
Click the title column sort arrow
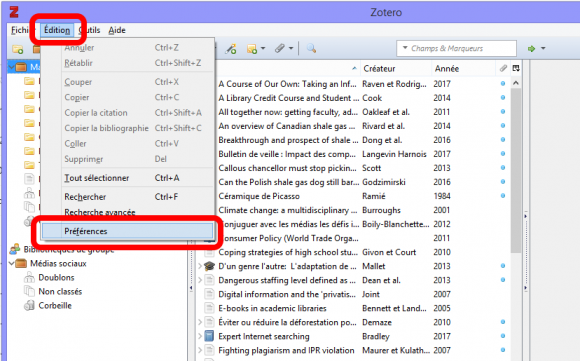(x=354, y=68)
